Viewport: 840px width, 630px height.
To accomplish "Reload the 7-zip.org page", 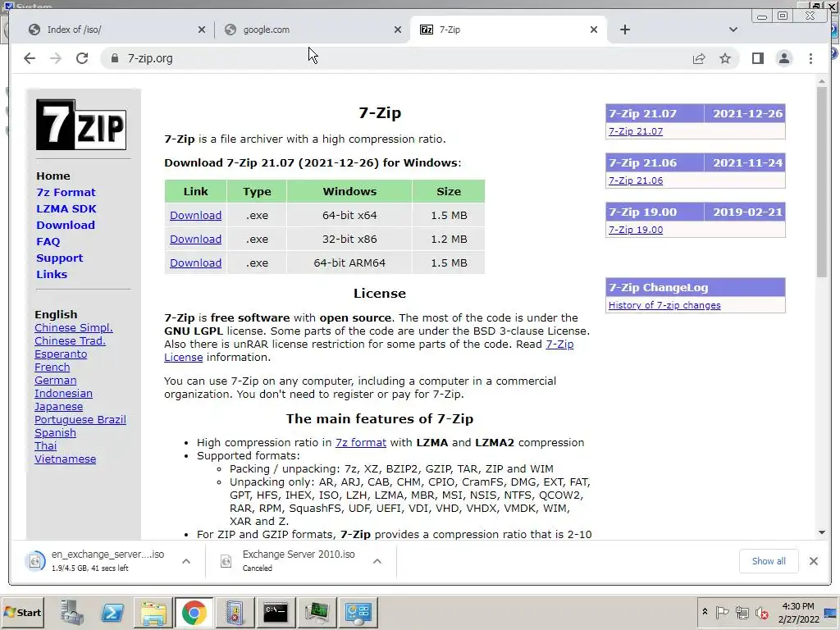I will pyautogui.click(x=82, y=58).
